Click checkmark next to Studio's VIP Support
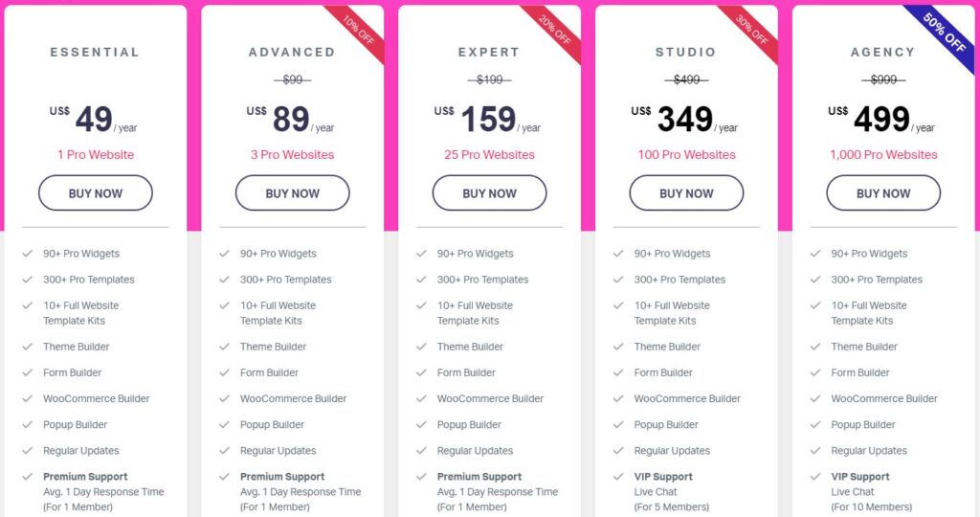Screen dimensions: 980x517 click(619, 477)
